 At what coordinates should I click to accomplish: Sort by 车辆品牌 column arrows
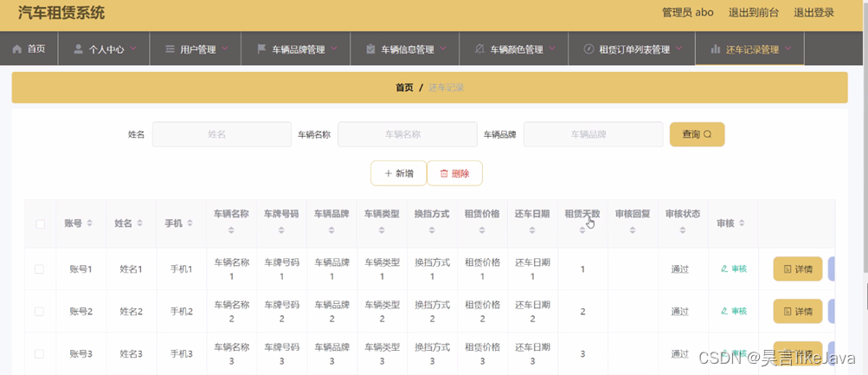[331, 230]
